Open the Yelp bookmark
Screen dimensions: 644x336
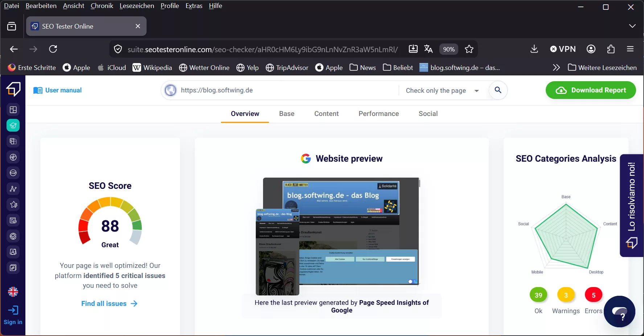pos(247,68)
